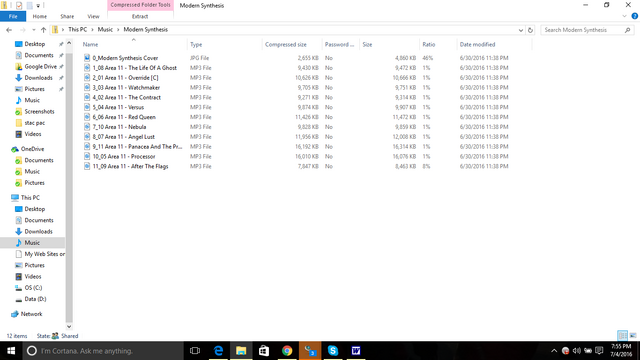
Task: Select the 5_04 Area 11 - Versus file
Action: 118,107
